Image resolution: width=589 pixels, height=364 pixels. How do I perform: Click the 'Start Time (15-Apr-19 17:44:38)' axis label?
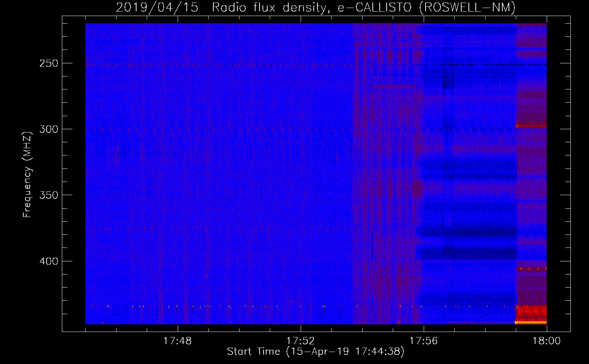(x=316, y=352)
